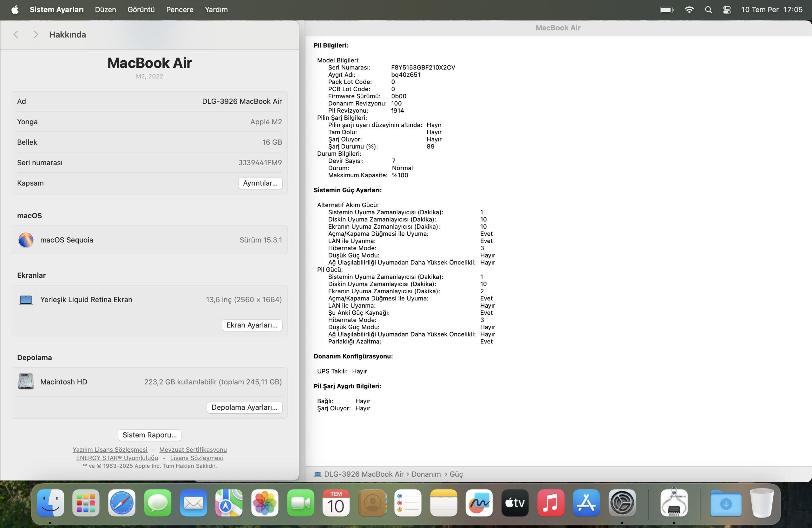
Task: Open Sistem Ayarları menu
Action: 57,10
